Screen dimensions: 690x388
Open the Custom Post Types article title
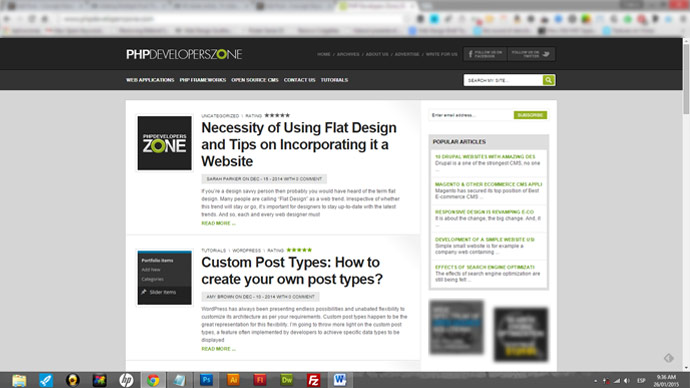(x=292, y=271)
